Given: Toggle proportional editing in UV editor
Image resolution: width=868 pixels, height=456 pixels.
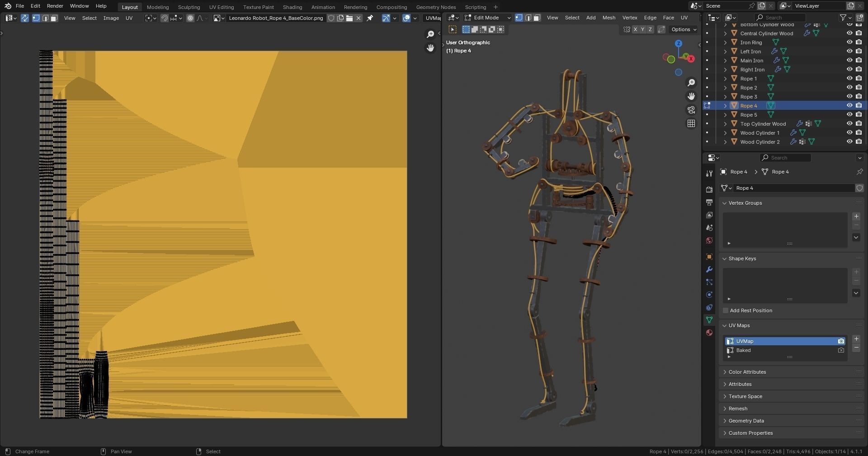Looking at the screenshot, I should [x=190, y=18].
